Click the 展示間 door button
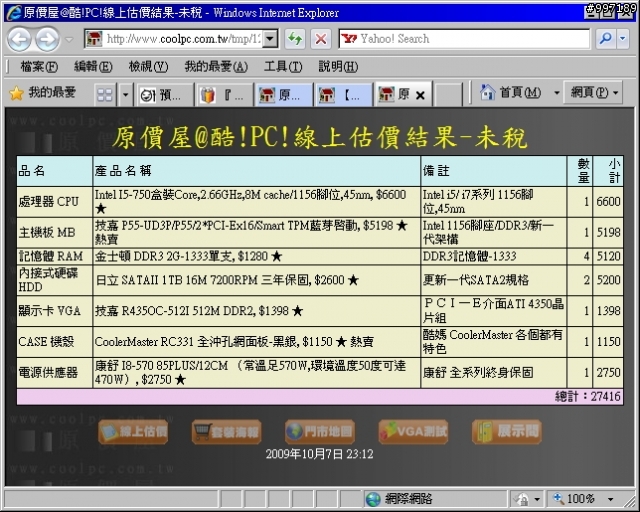The image size is (640, 512). (507, 432)
